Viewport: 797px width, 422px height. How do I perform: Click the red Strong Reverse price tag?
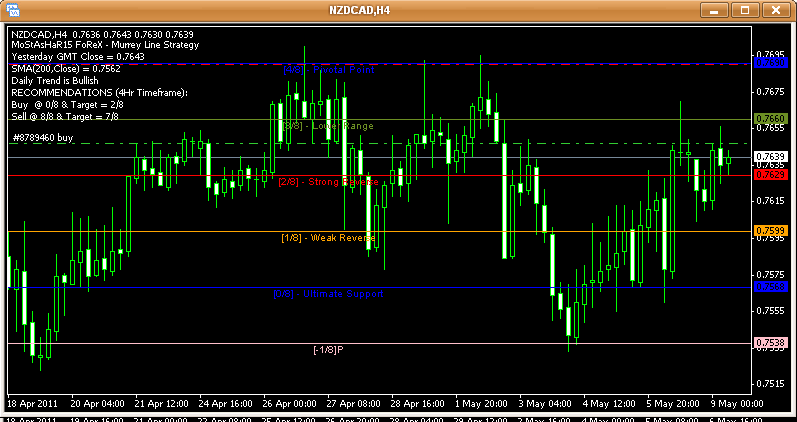769,175
